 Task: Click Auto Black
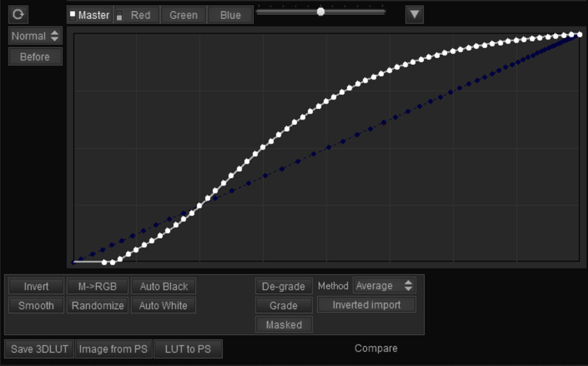click(164, 286)
